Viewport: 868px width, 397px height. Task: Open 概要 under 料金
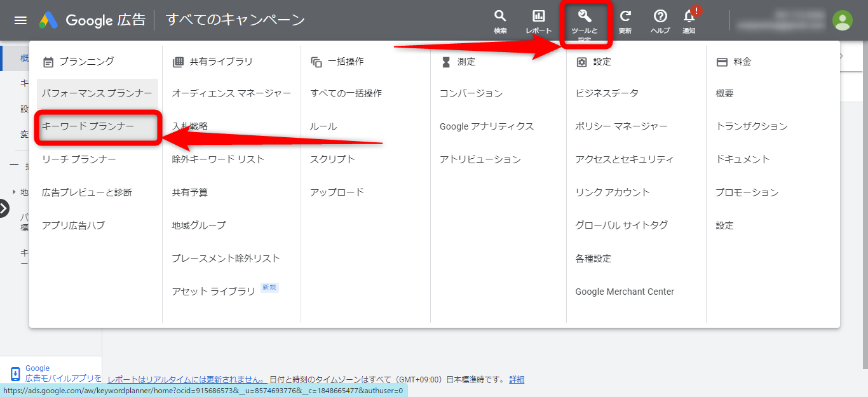pos(724,93)
